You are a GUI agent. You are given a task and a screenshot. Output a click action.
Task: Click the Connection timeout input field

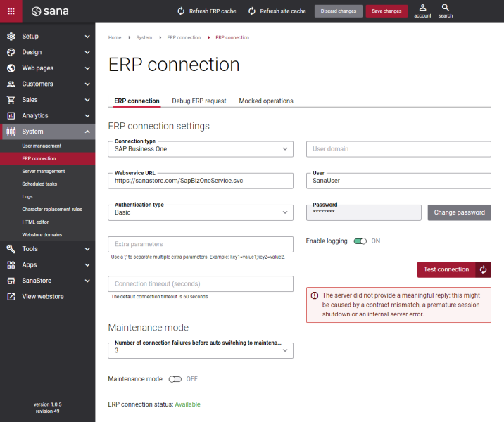tap(201, 284)
